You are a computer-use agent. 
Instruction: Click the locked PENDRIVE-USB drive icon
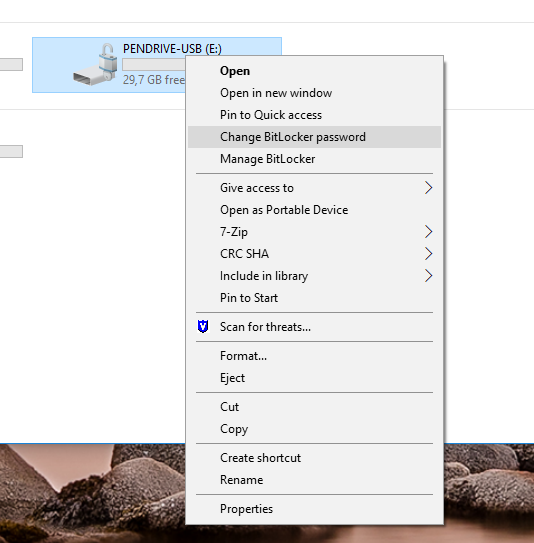pyautogui.click(x=95, y=64)
